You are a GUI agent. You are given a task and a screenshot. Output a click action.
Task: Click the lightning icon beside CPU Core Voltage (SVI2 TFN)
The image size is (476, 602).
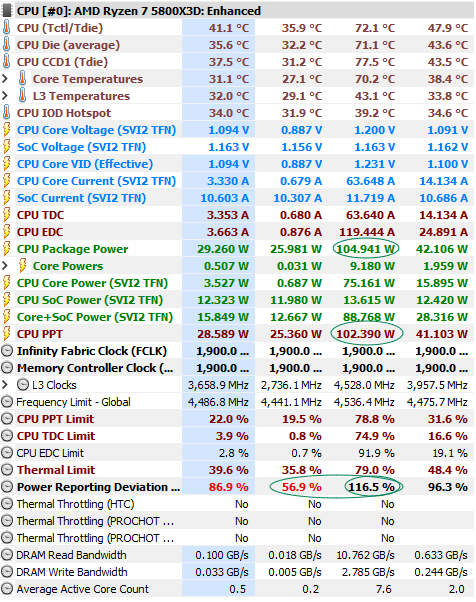pos(7,130)
